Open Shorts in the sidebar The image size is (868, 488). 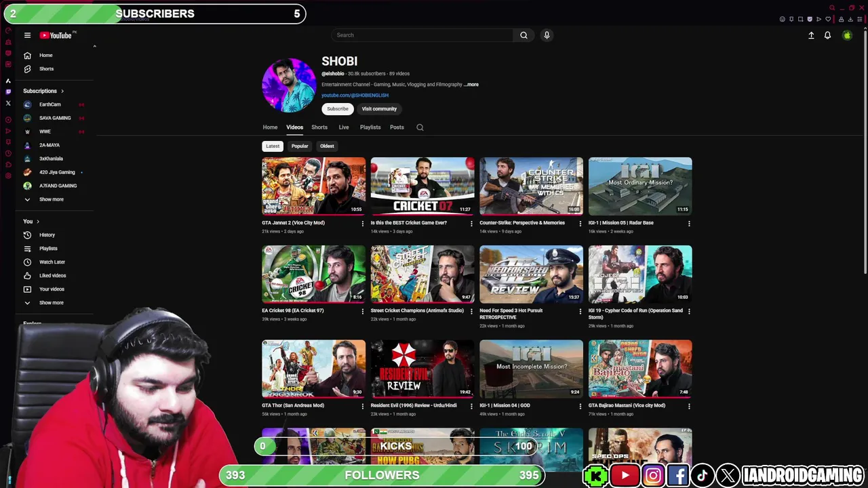[x=46, y=68]
